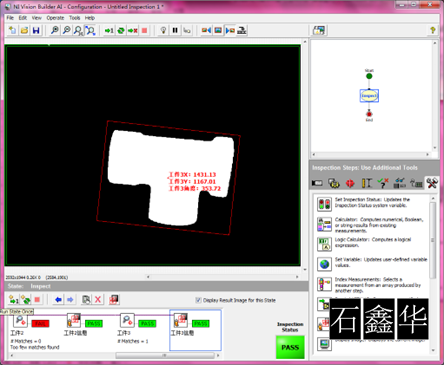Add the Index Measurements step
This screenshot has width=444, height=365.
click(324, 284)
